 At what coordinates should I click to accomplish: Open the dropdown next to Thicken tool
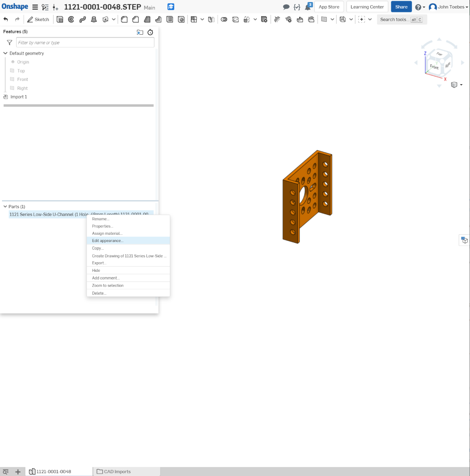click(x=113, y=19)
